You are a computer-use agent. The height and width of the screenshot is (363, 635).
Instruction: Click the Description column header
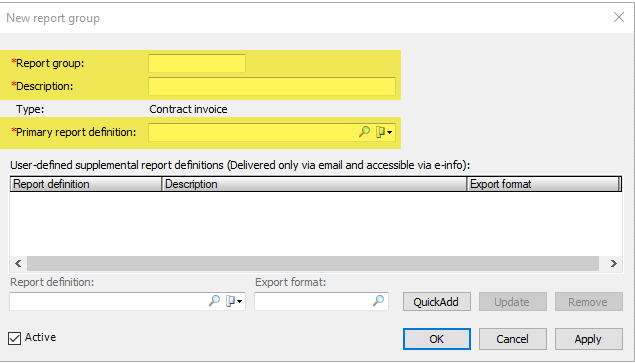(314, 184)
